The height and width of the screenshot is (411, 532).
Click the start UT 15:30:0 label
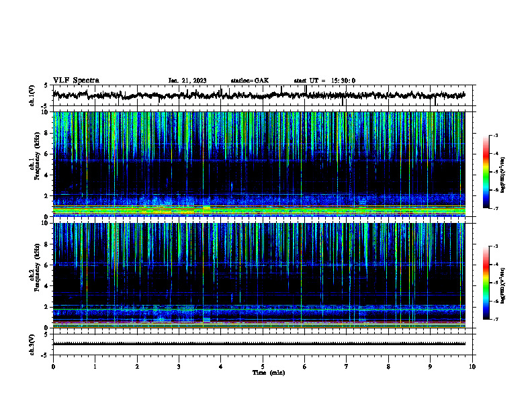coord(324,81)
